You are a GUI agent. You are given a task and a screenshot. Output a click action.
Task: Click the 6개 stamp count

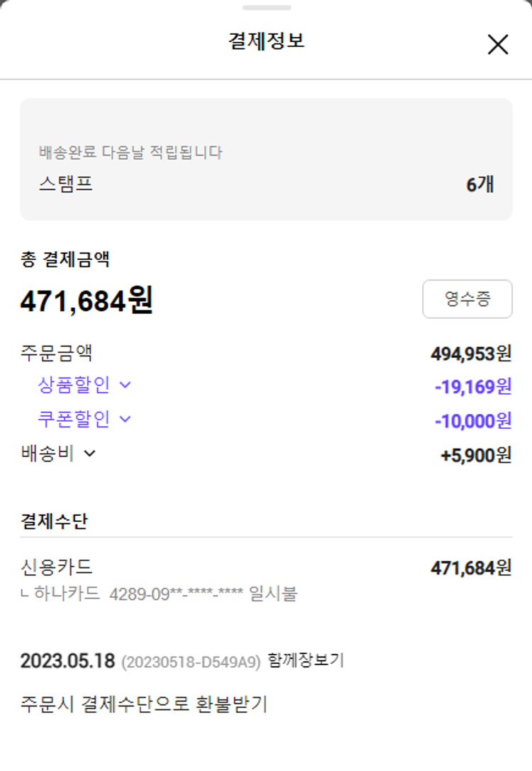[x=480, y=185]
